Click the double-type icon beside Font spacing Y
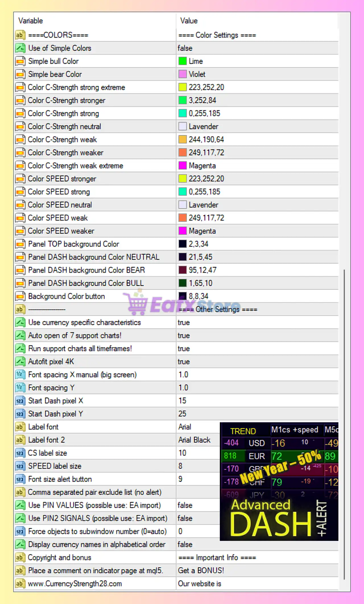This screenshot has width=364, height=604. tap(20, 388)
